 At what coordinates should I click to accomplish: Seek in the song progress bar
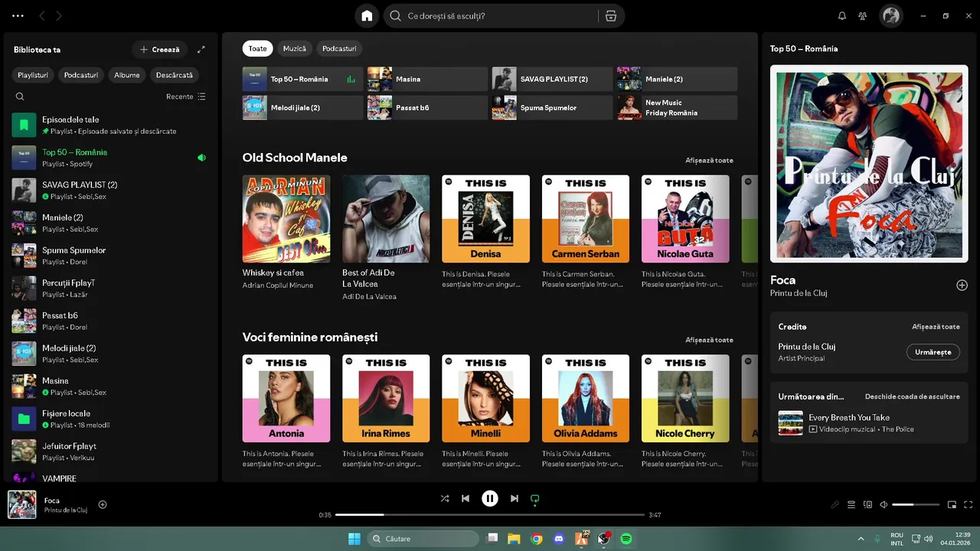[x=490, y=515]
